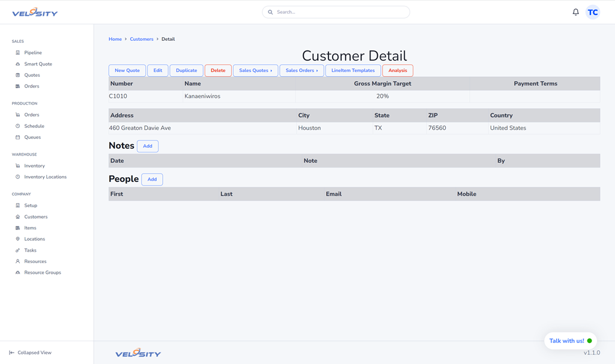Viewport: 615px width, 364px height.
Task: Click the Pipeline icon in sidebar
Action: click(x=17, y=53)
